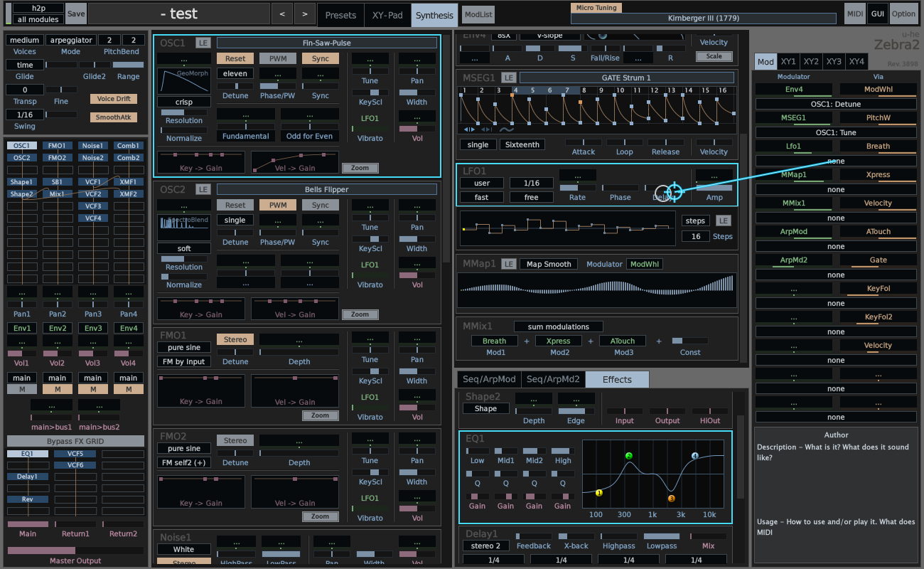Image resolution: width=924 pixels, height=569 pixels.
Task: Toggle Bypass FX GRID
Action: (75, 441)
